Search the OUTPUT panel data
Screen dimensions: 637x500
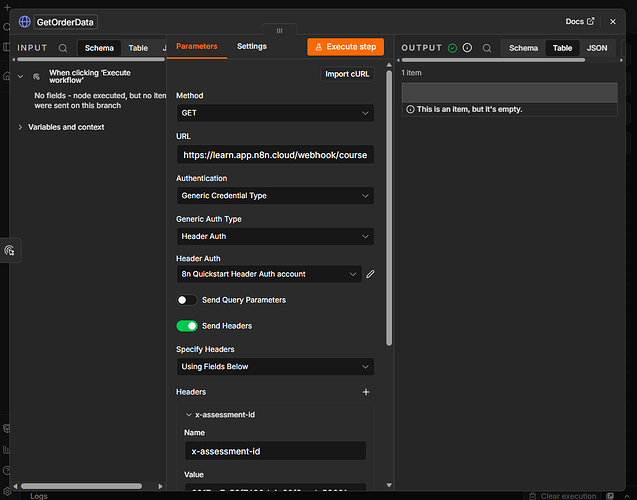coord(487,48)
